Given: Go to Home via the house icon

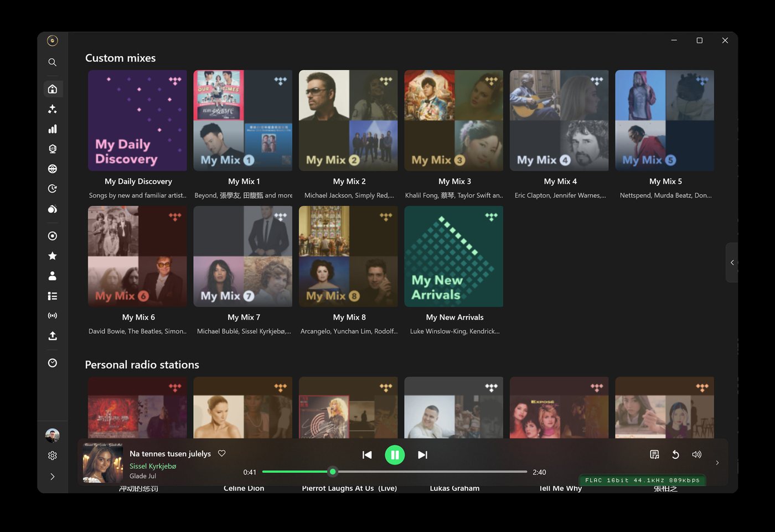Looking at the screenshot, I should [x=53, y=89].
